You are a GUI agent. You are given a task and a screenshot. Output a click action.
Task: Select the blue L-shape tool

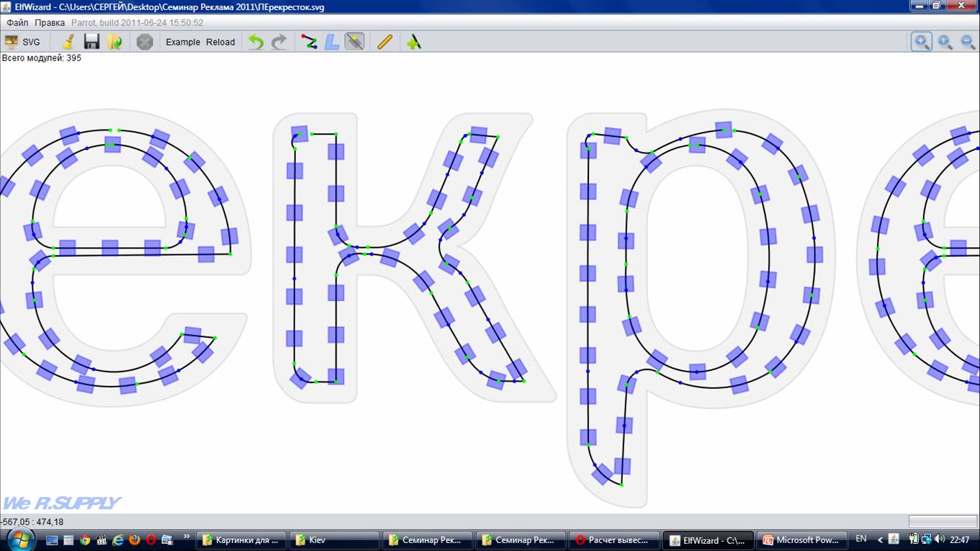coord(331,42)
